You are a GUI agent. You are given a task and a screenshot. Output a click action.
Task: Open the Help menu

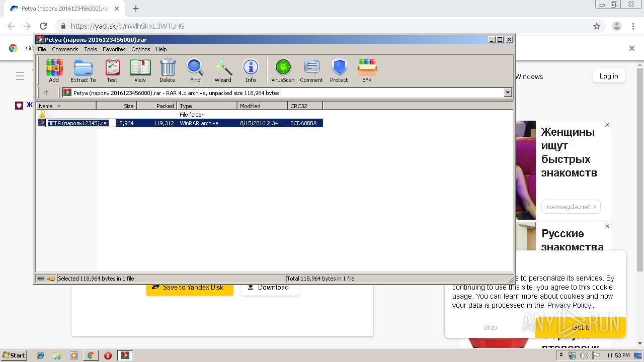click(x=161, y=49)
